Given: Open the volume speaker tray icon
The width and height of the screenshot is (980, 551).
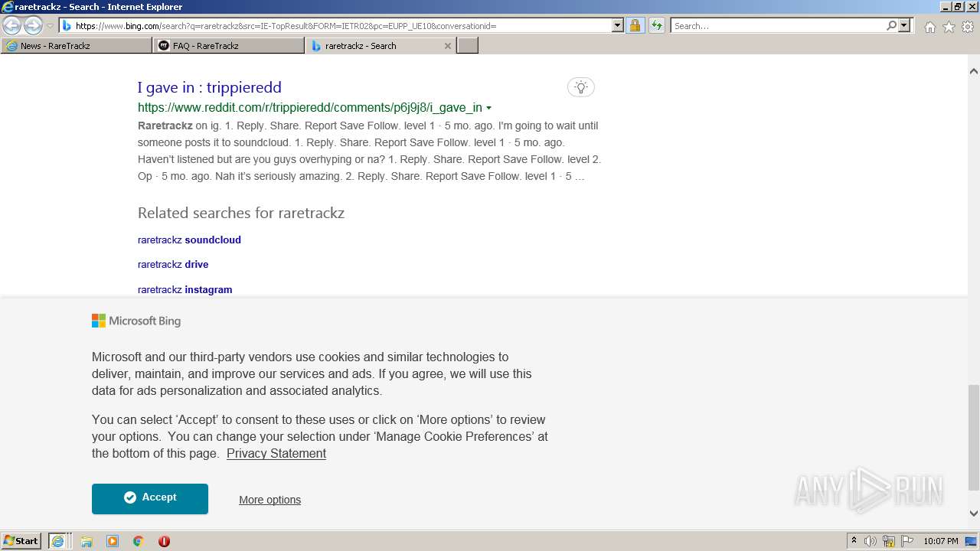Looking at the screenshot, I should pos(871,541).
